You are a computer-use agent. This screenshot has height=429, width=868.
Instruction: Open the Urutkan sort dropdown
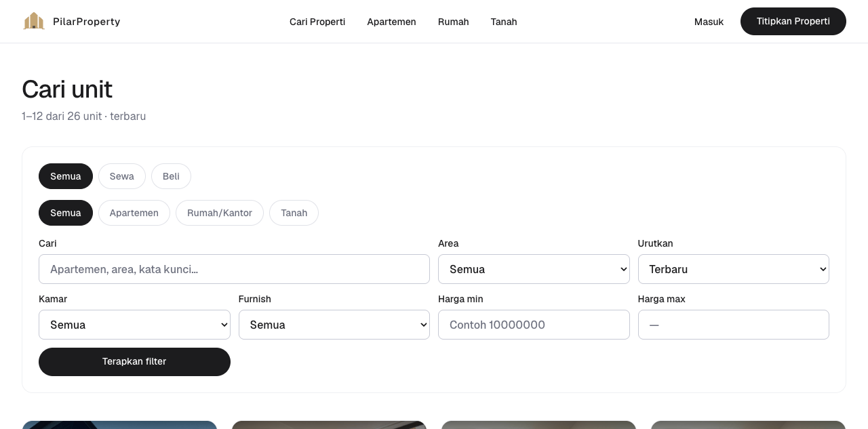pos(734,269)
